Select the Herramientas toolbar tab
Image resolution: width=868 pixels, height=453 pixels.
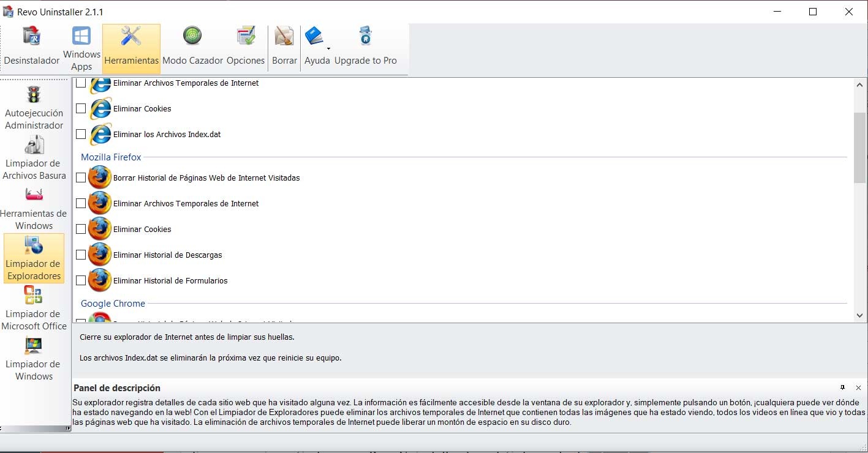(131, 48)
